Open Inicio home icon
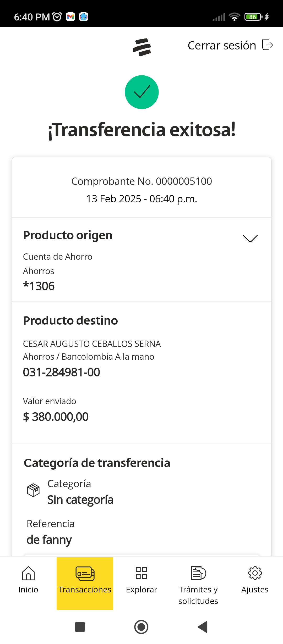Screen dimensions: 283x644 (x=28, y=573)
